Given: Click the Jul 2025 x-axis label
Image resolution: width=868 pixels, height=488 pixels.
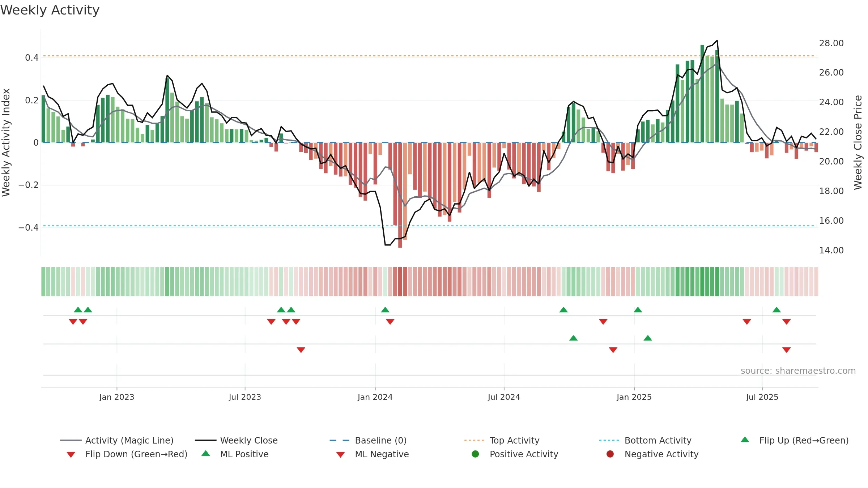Looking at the screenshot, I should 762,397.
